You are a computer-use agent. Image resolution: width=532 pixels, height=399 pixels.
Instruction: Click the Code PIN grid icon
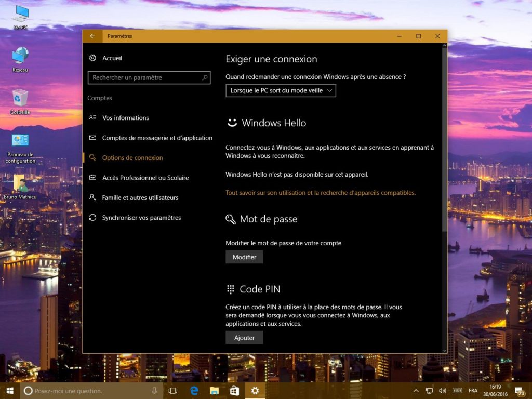[230, 289]
